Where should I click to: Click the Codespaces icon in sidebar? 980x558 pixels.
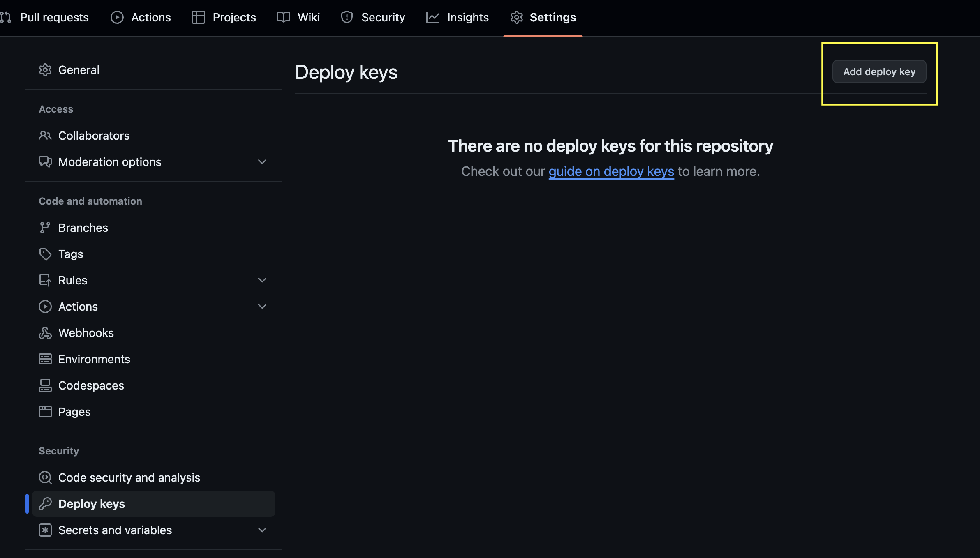pyautogui.click(x=45, y=385)
